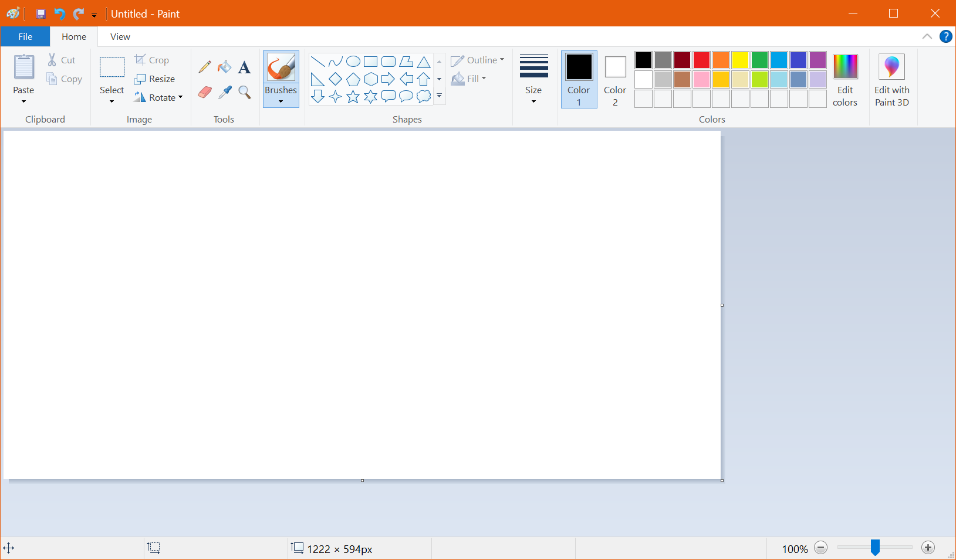Open Edit colors dialog
This screenshot has height=560, width=956.
coord(845,79)
